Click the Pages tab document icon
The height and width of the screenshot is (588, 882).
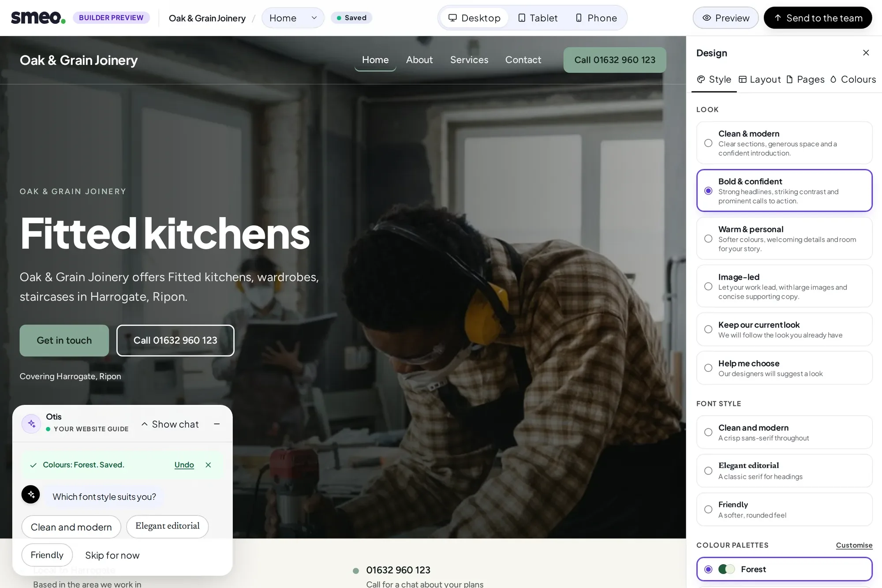click(790, 79)
